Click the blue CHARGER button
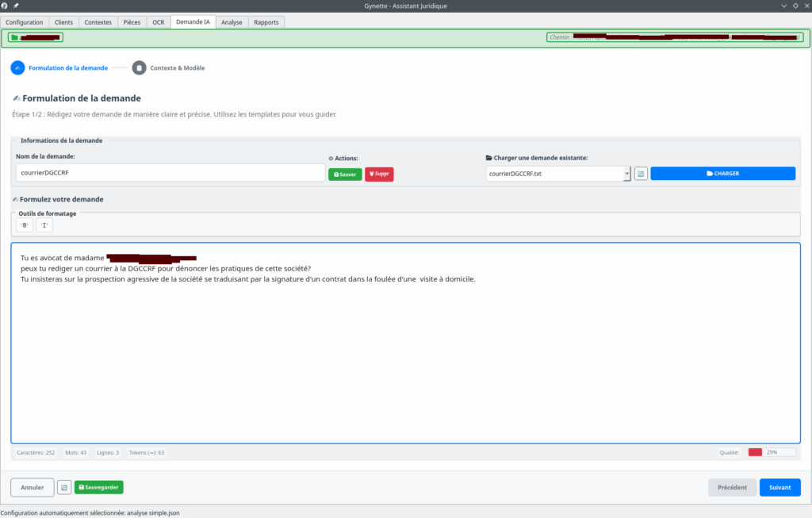 [722, 174]
